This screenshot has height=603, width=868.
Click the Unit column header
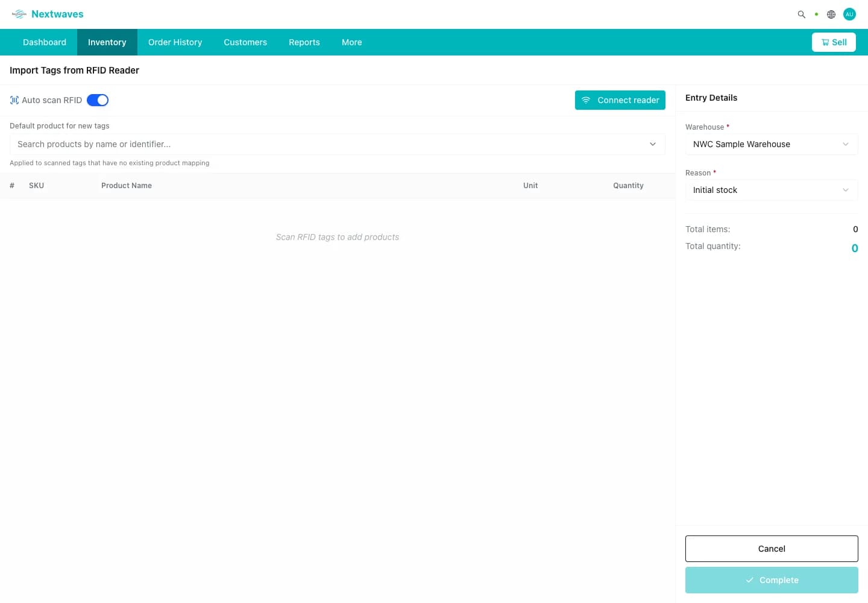point(530,186)
